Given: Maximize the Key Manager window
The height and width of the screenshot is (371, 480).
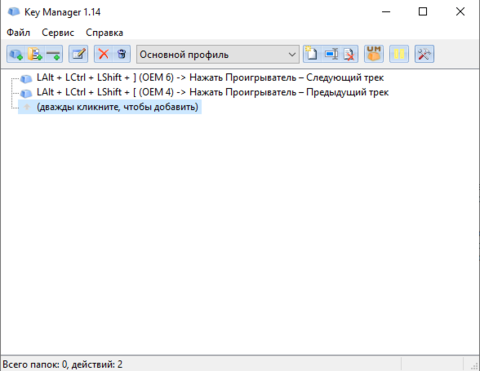Looking at the screenshot, I should click(423, 12).
